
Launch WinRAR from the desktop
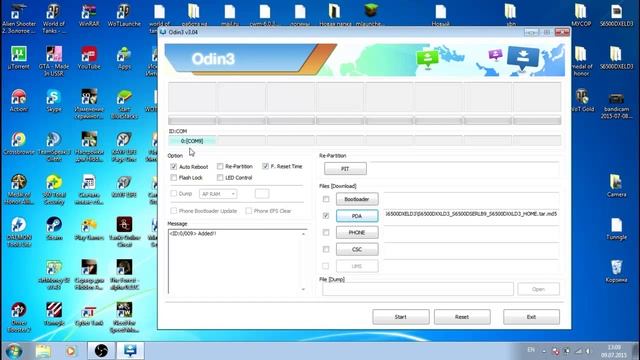click(x=89, y=16)
